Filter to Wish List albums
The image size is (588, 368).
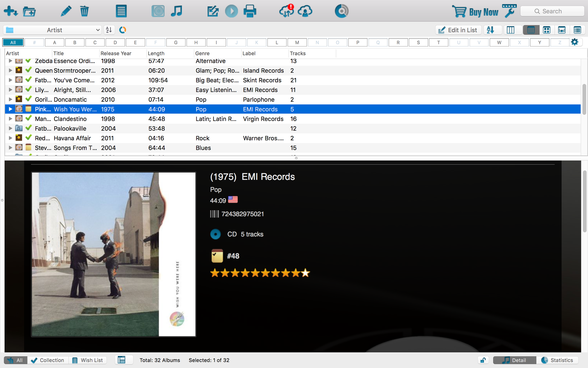pos(88,360)
